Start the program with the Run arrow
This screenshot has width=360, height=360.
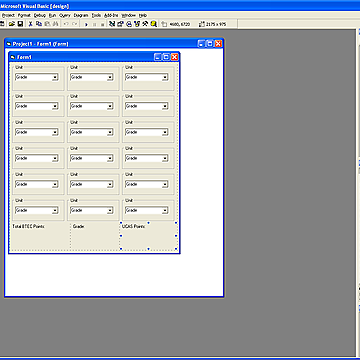86,24
